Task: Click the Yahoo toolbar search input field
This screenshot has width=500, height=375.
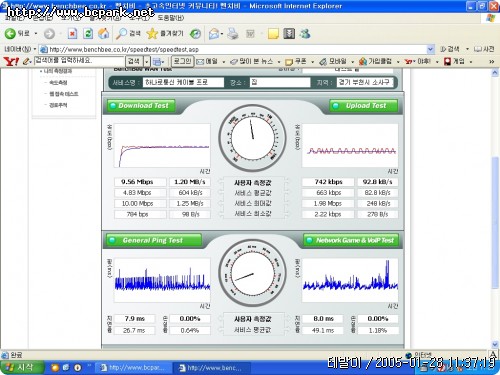Action: (79, 61)
